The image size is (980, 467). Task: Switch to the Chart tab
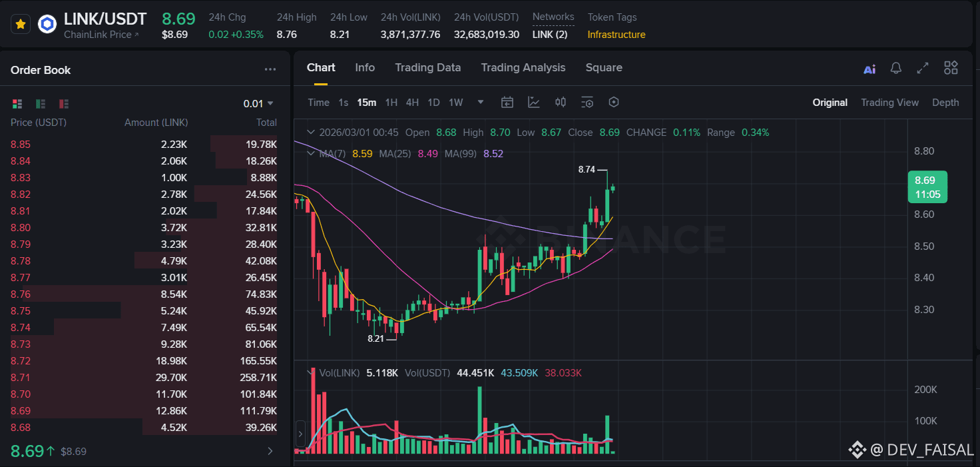click(321, 67)
